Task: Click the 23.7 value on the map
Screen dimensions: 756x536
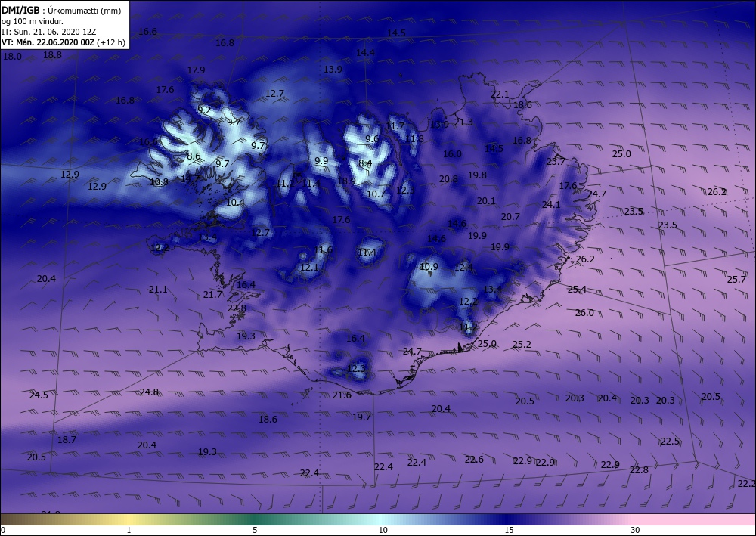Action: click(556, 162)
